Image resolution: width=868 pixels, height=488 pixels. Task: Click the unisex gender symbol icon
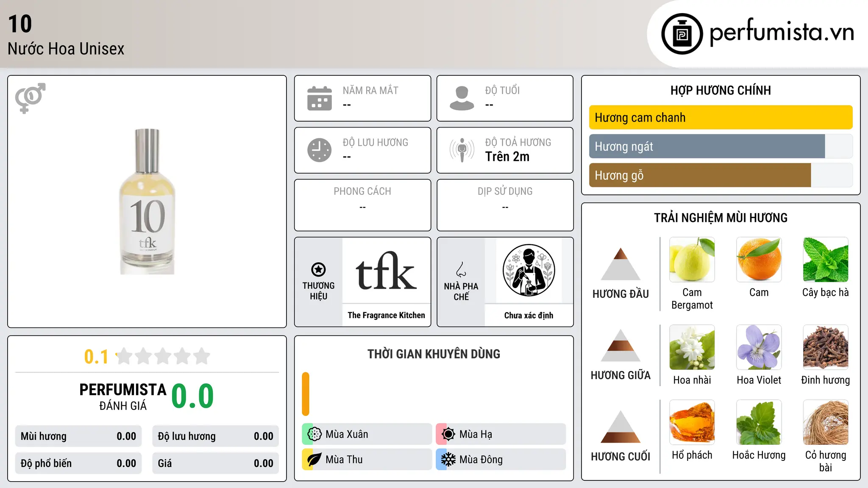click(x=30, y=98)
